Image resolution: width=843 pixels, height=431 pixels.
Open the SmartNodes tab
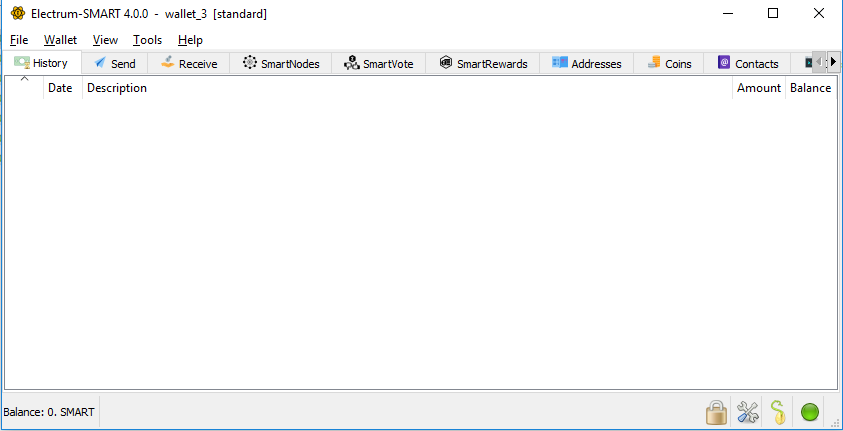coord(281,63)
